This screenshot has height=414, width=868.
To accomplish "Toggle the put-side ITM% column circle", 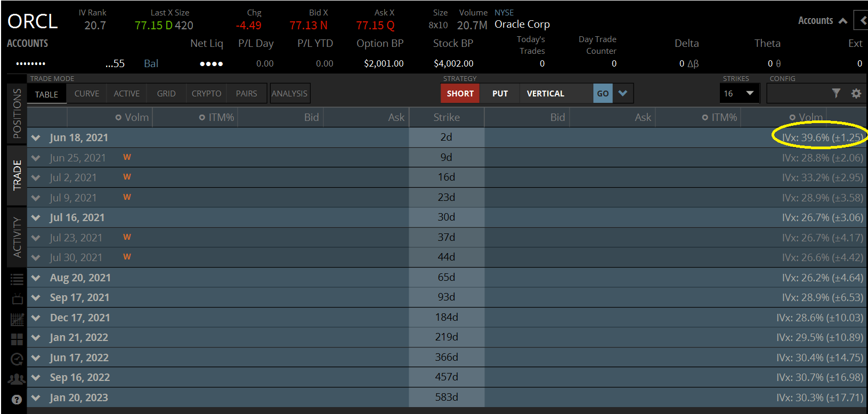I will (705, 118).
